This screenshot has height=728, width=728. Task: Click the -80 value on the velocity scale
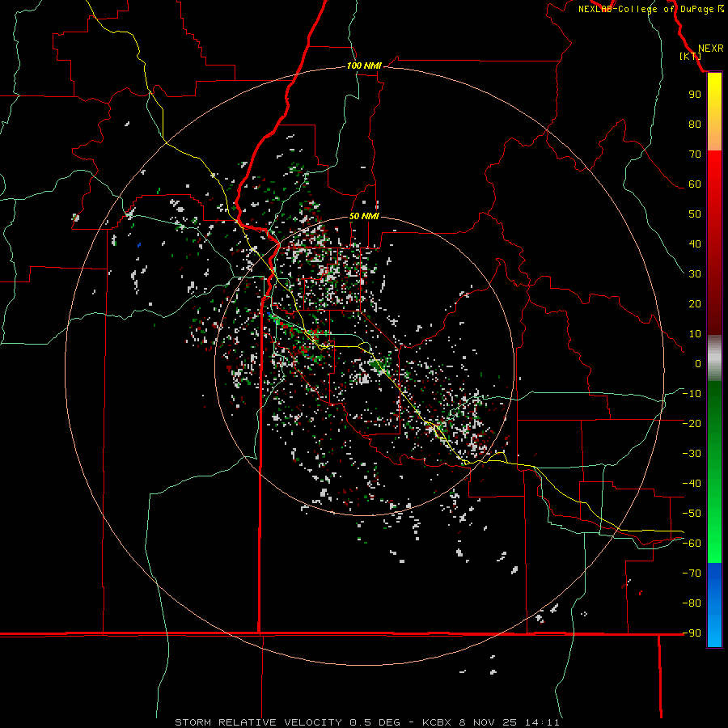coord(692,603)
